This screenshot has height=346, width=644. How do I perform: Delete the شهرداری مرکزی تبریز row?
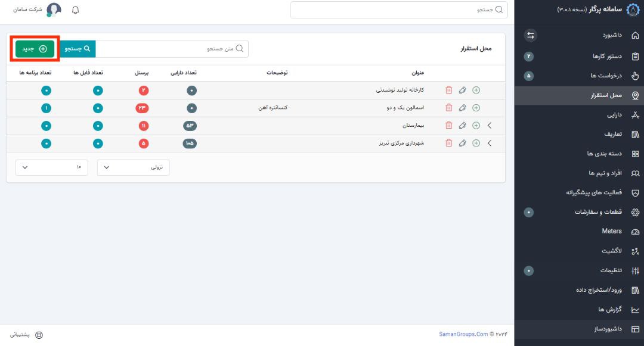coord(448,143)
